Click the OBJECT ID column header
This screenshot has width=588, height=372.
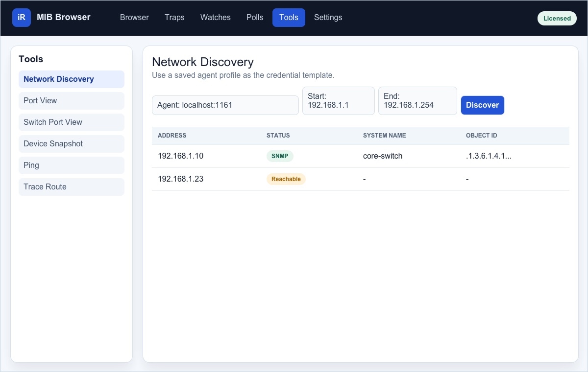click(x=482, y=136)
